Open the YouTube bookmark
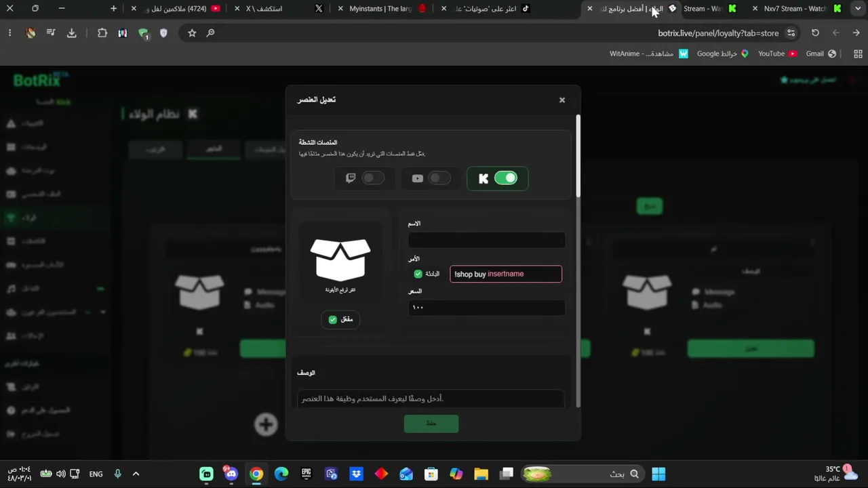 pos(777,54)
